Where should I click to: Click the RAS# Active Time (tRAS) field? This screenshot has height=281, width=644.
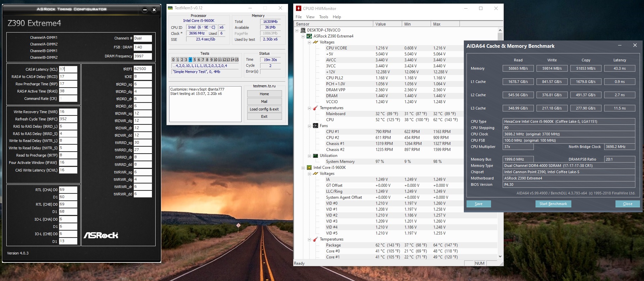pyautogui.click(x=68, y=91)
